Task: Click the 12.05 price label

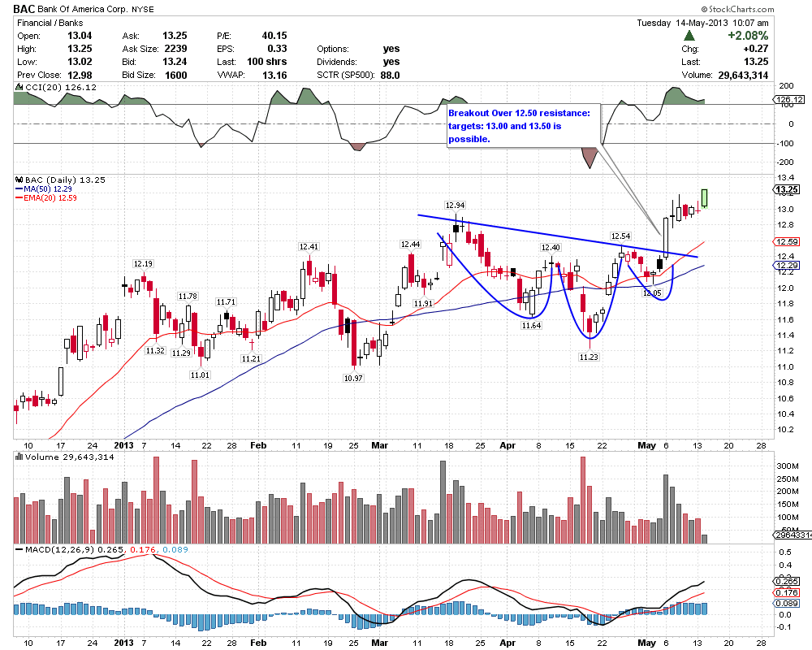Action: click(652, 292)
